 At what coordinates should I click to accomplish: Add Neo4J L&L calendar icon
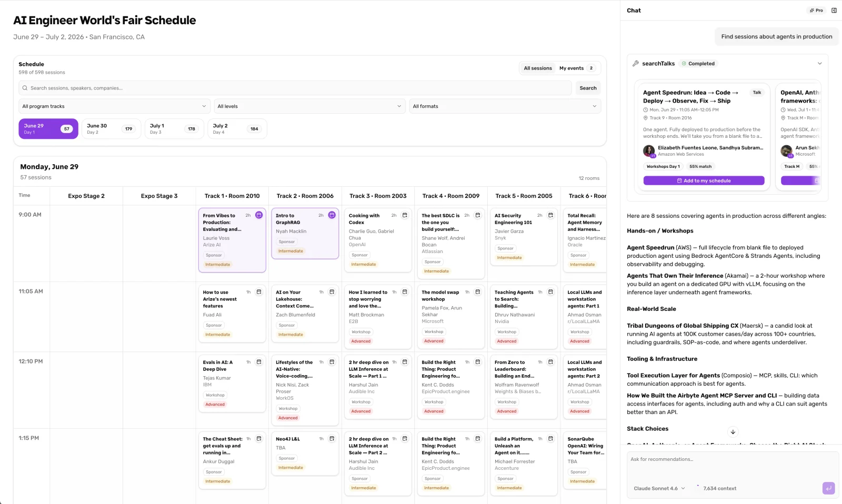point(332,439)
